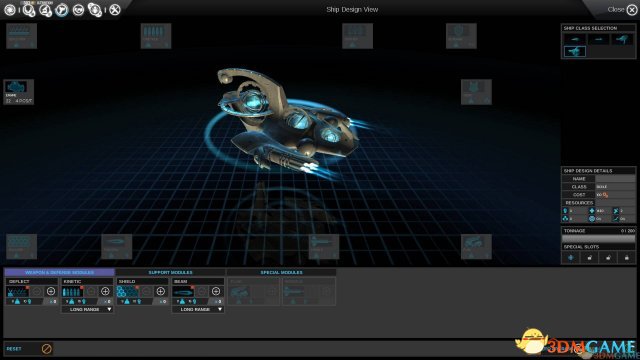Image resolution: width=640 pixels, height=360 pixels.
Task: Toggle the first special slot
Action: coord(571,258)
